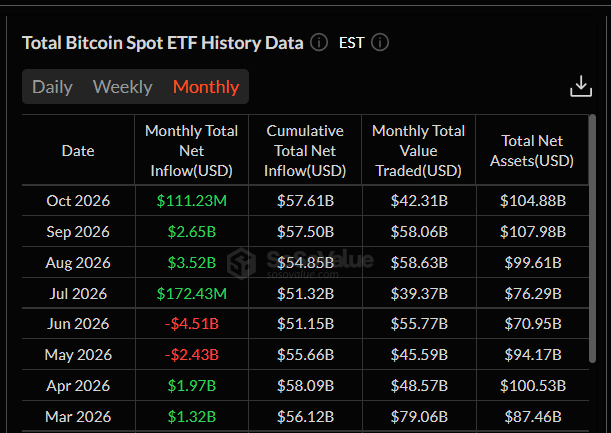Click the Mar 2026 date cell
Screen dimensions: 611x433
click(78, 416)
